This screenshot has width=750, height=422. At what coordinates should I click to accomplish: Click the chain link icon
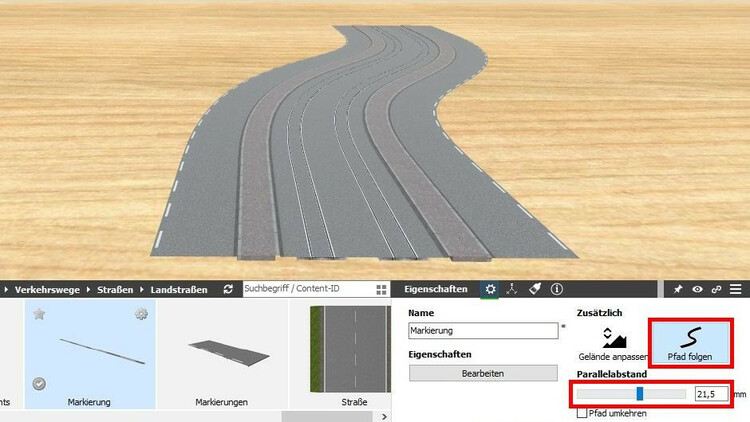716,289
